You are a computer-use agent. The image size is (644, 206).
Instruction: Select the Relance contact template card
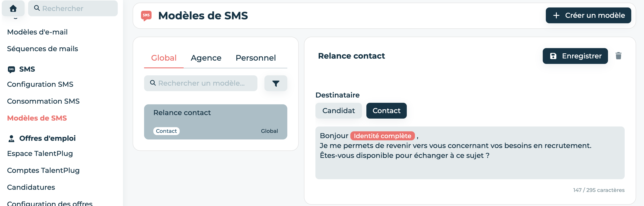[215, 121]
